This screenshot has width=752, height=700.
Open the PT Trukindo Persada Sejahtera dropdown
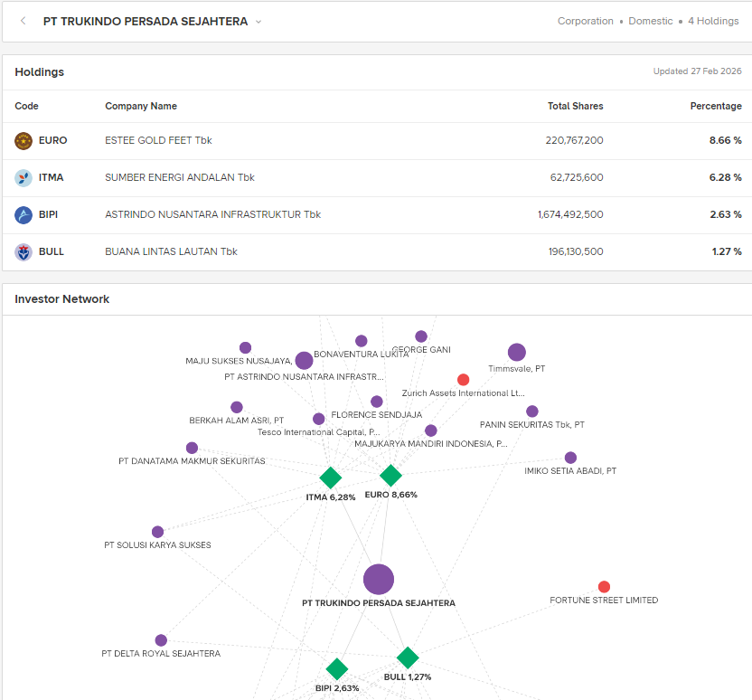258,22
